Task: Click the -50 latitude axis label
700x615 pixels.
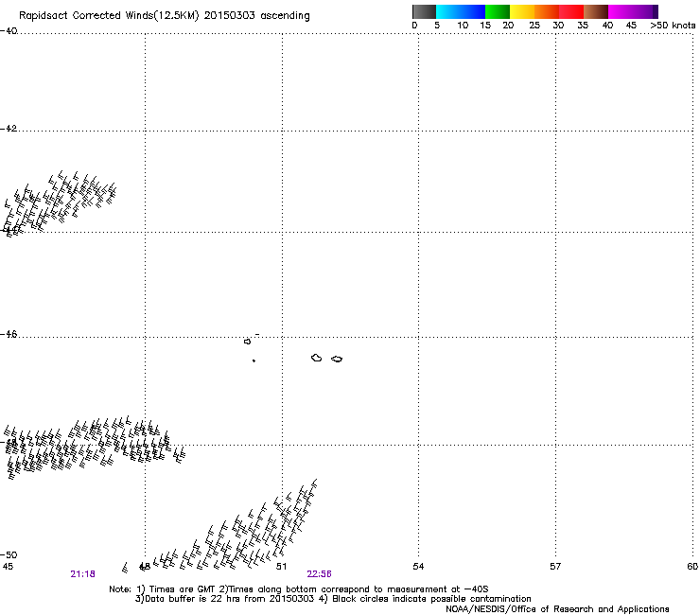Action: 9,555
